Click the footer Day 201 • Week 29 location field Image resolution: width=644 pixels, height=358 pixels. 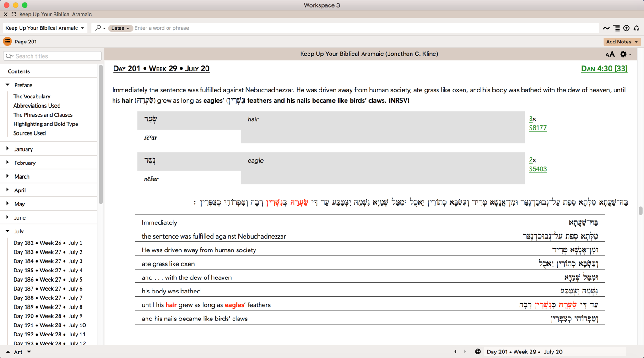point(555,352)
